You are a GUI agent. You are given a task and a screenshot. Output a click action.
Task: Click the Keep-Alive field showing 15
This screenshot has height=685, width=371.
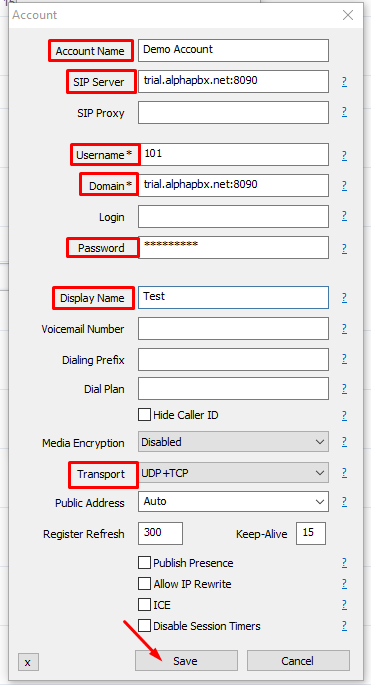coord(311,533)
